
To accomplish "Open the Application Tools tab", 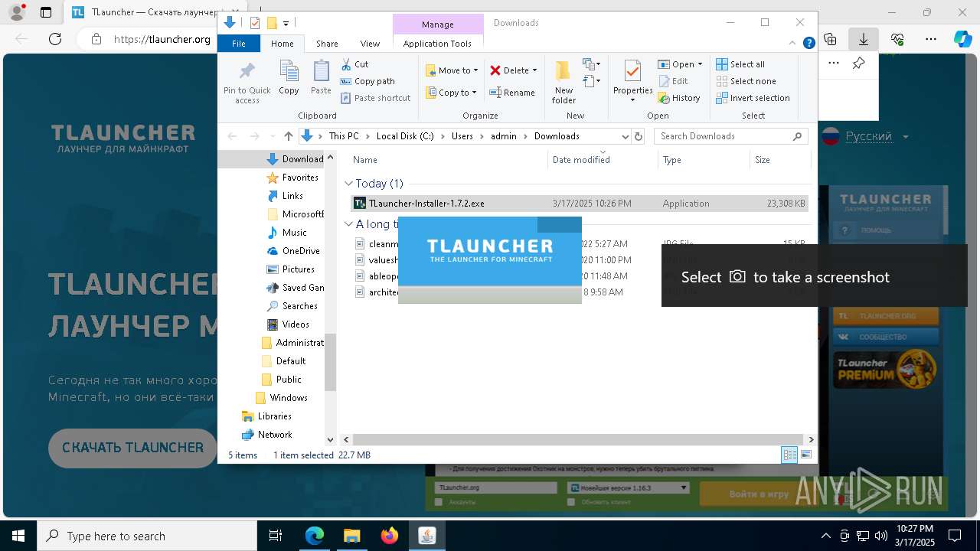I will [x=437, y=44].
